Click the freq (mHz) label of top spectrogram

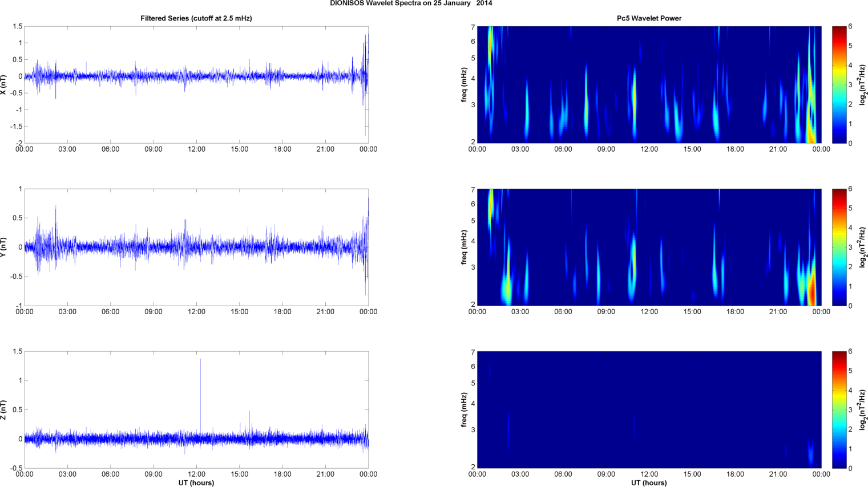[x=465, y=84]
